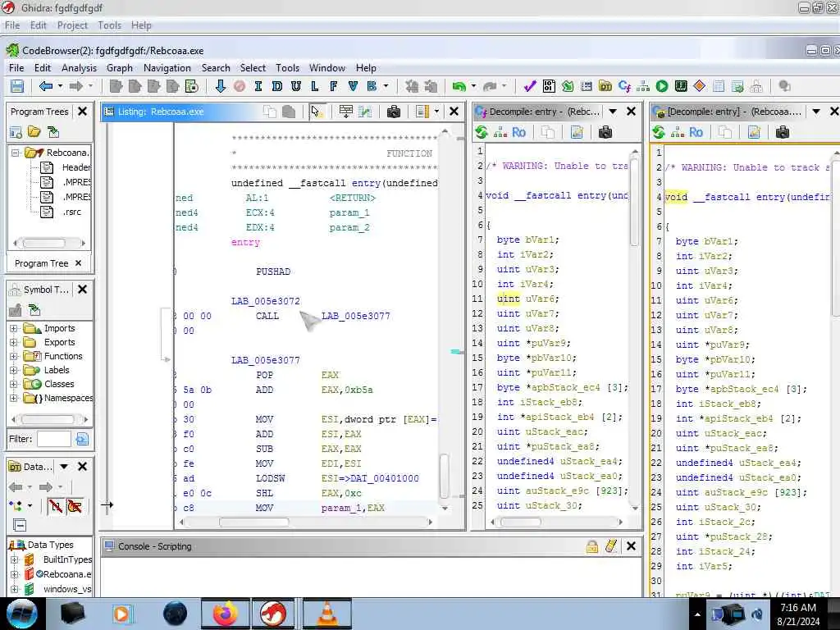Open the memory map chip icon
840x630 pixels.
pyautogui.click(x=681, y=86)
